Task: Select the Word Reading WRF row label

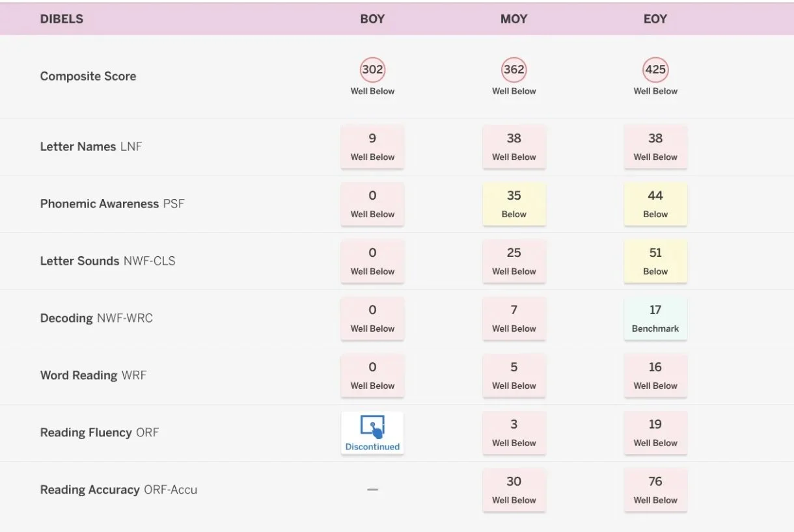Action: coord(93,375)
